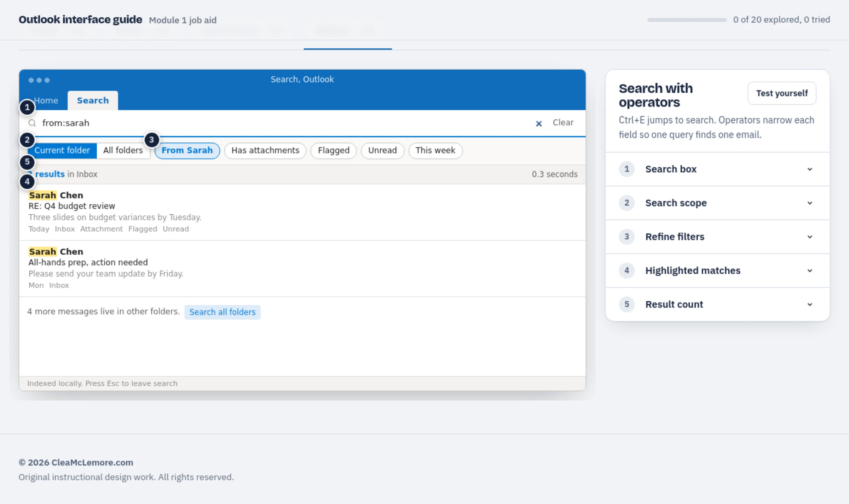Click the Test yourself button
Viewport: 849px width, 504px height.
[x=782, y=93]
